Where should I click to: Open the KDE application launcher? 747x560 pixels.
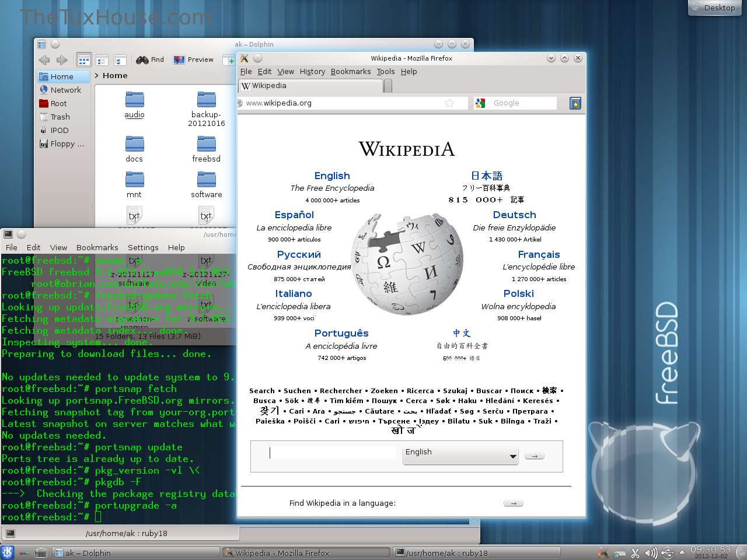click(8, 552)
